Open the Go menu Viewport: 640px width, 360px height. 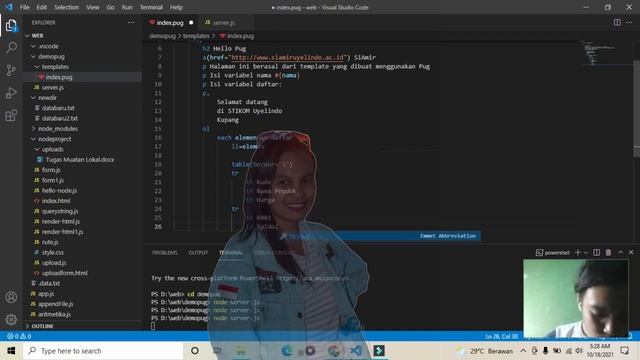(111, 7)
